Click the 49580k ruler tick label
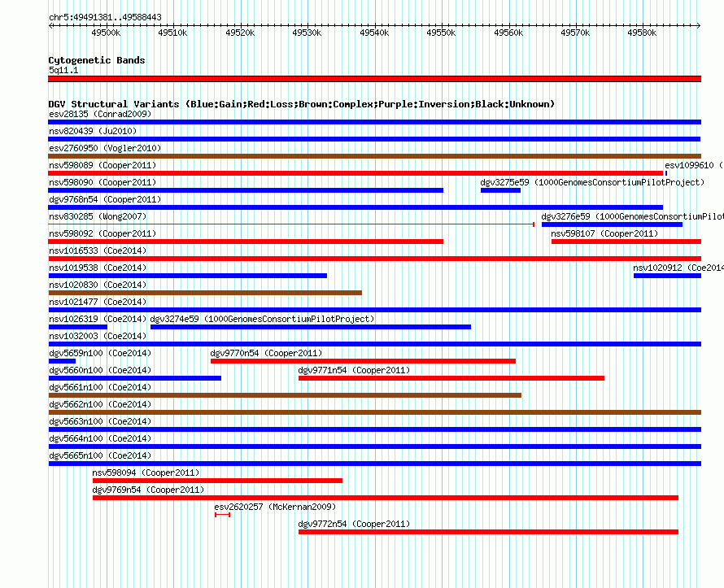This screenshot has height=588, width=724. (x=642, y=33)
